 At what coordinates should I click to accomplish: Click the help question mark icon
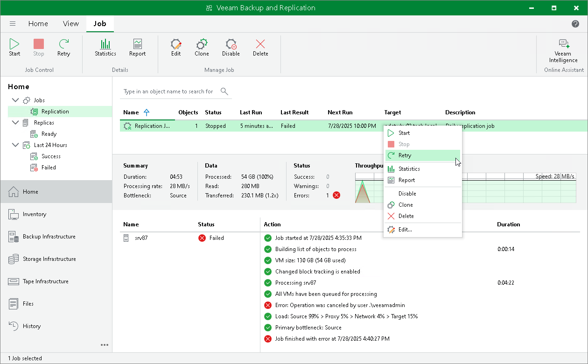575,24
